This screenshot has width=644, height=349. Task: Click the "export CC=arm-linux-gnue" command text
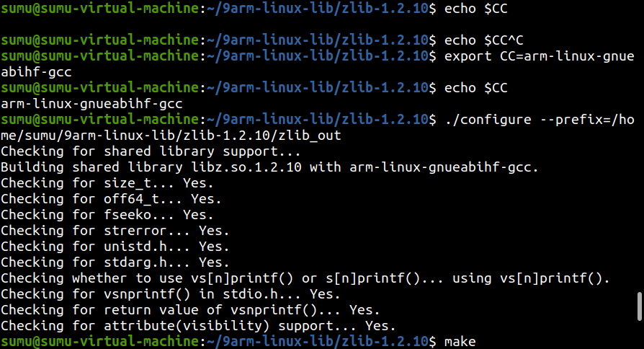(540, 56)
